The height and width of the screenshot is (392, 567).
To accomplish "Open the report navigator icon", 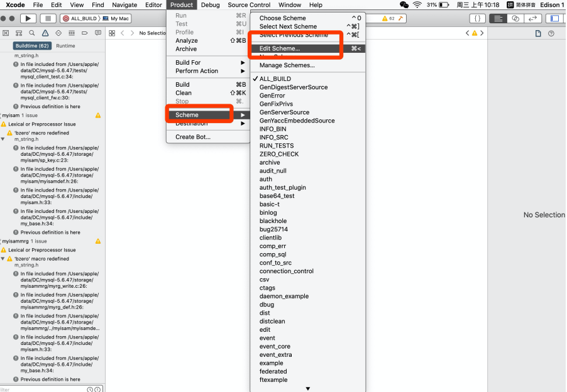I will (x=98, y=33).
